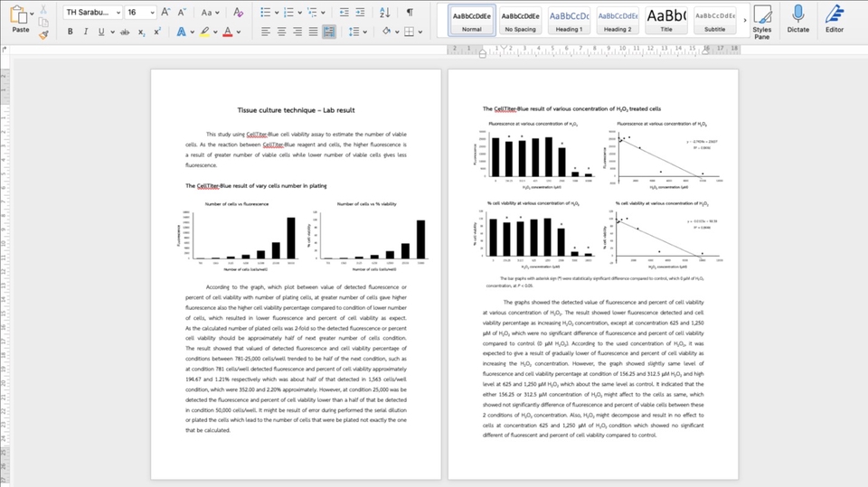Click the Numbering list icon
This screenshot has height=487, width=868.
point(288,12)
